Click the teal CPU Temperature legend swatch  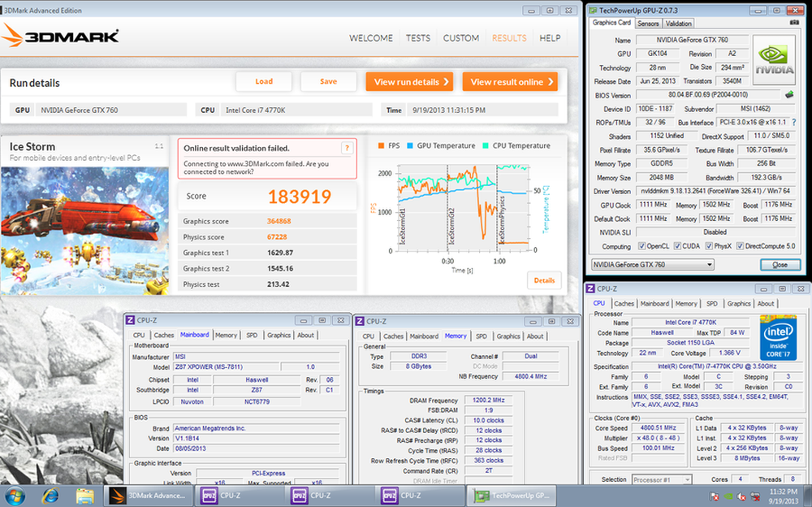click(x=486, y=145)
